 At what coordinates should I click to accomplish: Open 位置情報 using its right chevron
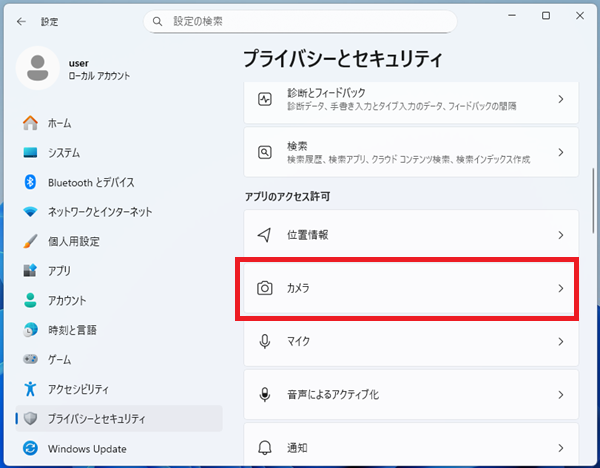point(561,235)
